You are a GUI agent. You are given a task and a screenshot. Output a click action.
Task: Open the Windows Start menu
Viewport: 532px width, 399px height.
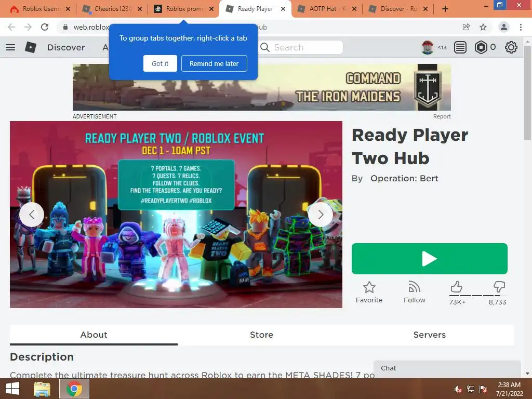point(12,389)
